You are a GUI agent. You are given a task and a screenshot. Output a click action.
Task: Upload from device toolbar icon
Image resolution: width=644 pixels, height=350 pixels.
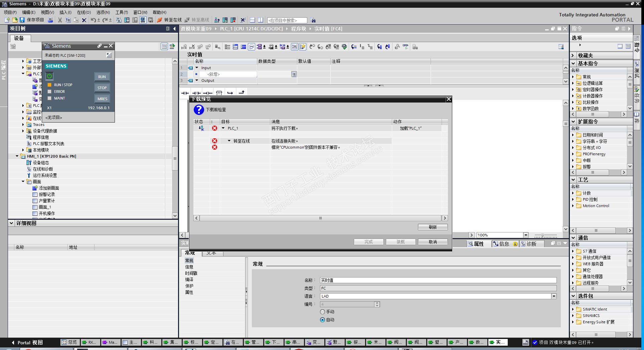coord(135,20)
